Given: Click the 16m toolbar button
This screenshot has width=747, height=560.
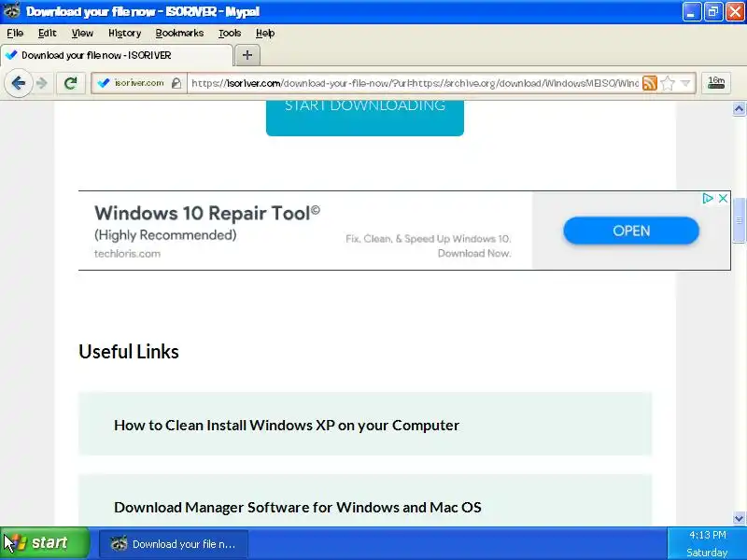Looking at the screenshot, I should (x=716, y=83).
